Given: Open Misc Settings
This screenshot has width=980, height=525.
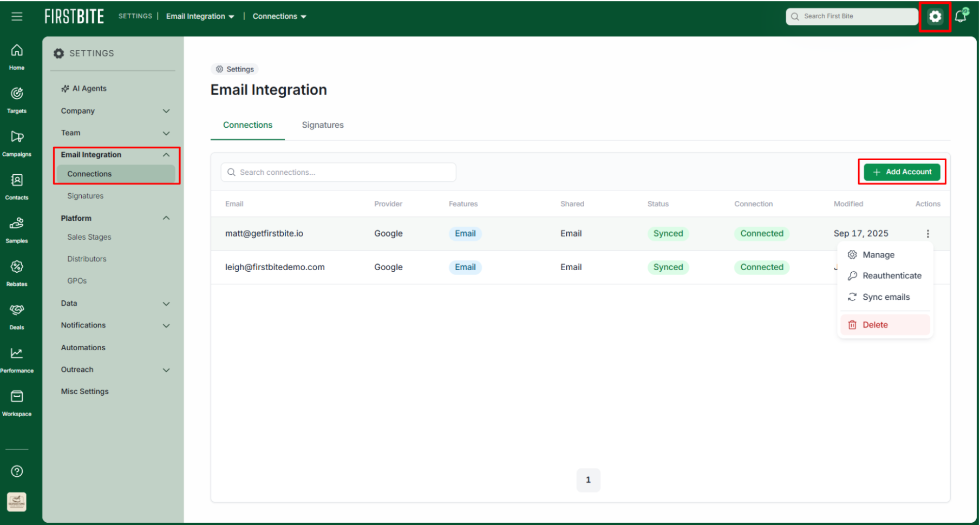Looking at the screenshot, I should pyautogui.click(x=85, y=391).
